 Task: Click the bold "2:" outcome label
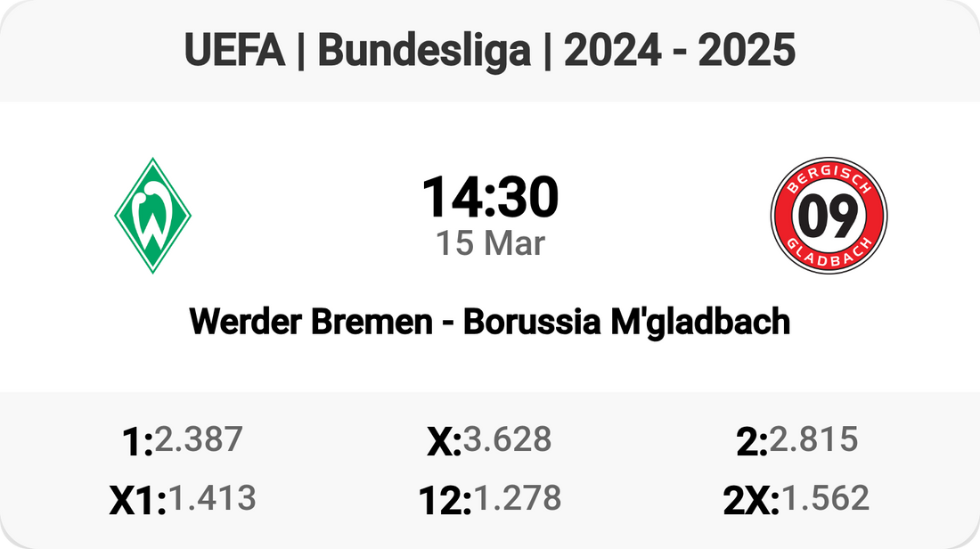[x=751, y=442]
